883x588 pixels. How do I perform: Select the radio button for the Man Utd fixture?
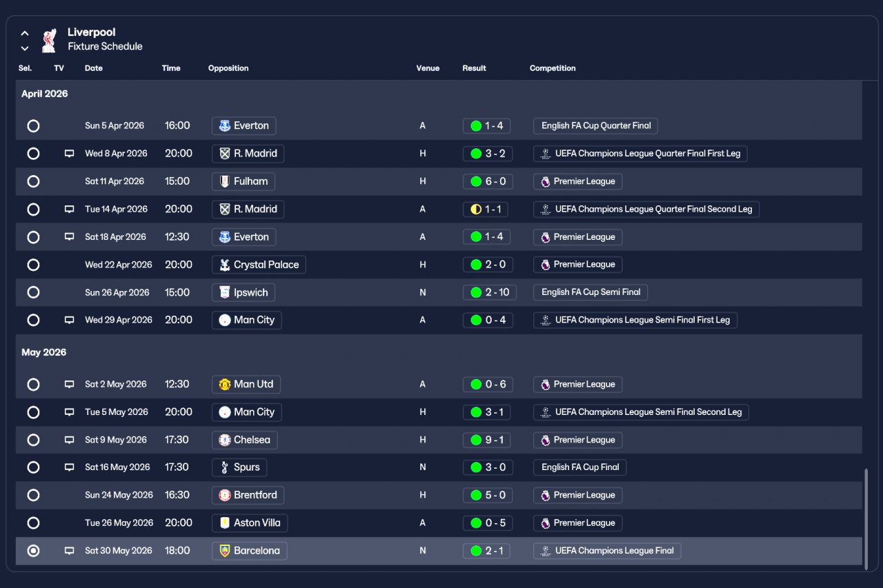[x=33, y=384]
